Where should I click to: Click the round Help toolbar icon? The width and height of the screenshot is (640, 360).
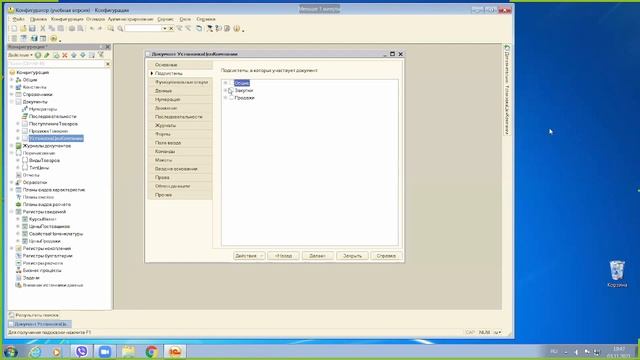coord(236,29)
